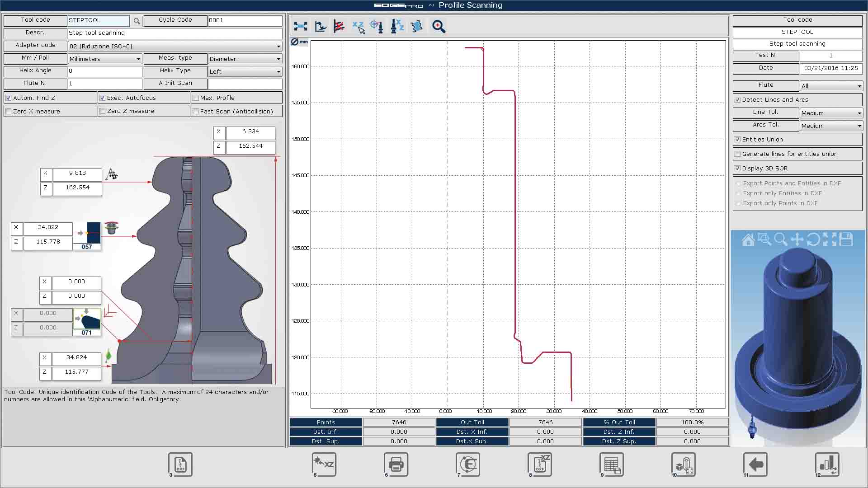Uncheck Autom. Find Z option

(x=9, y=98)
